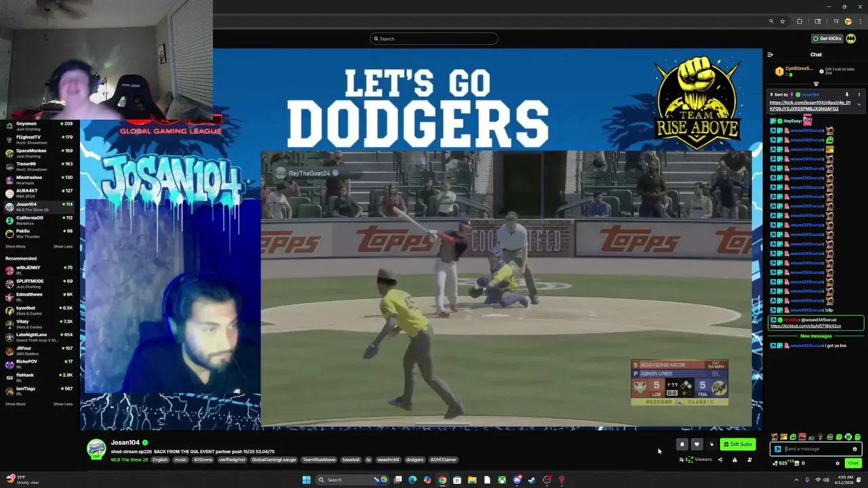
Task: Click the Josan104 channel avatar below stream
Action: (96, 449)
